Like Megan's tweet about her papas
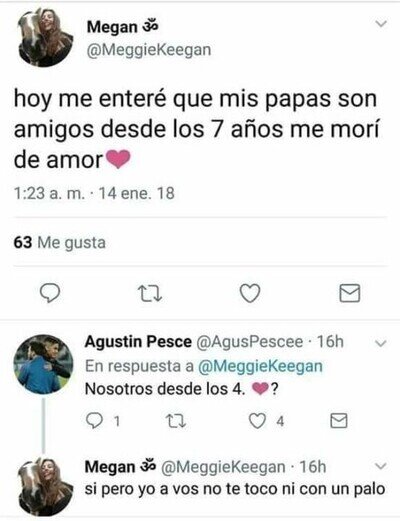The image size is (400, 521). pos(250,293)
